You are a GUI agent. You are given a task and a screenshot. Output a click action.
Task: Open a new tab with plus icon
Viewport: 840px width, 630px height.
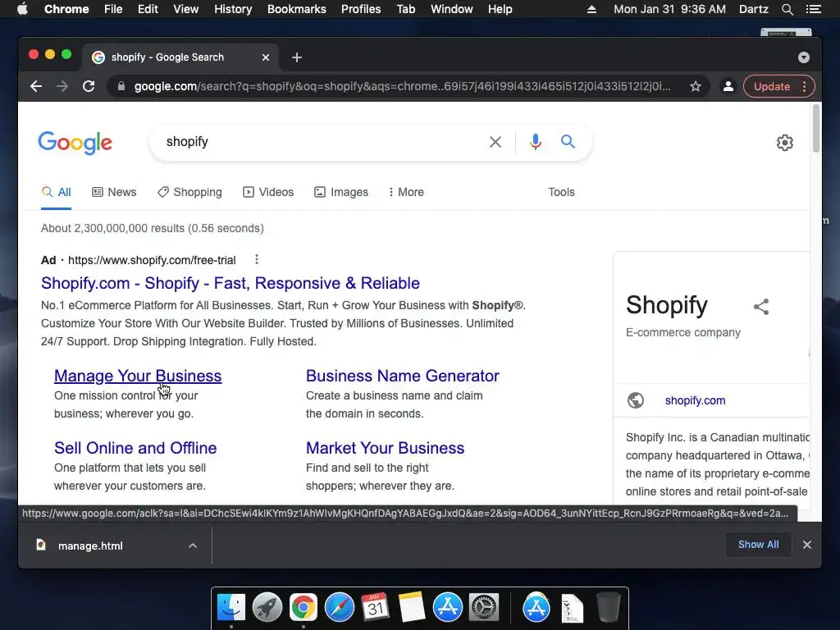(x=297, y=57)
